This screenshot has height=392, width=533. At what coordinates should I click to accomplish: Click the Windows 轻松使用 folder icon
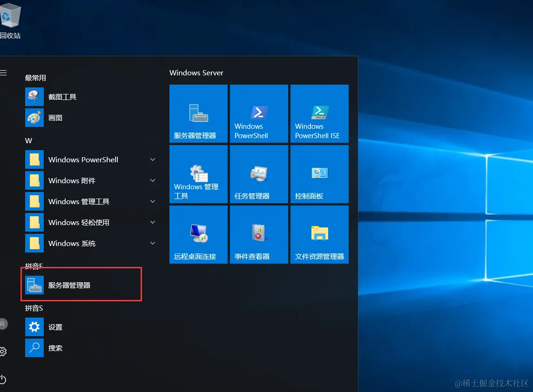click(x=34, y=222)
